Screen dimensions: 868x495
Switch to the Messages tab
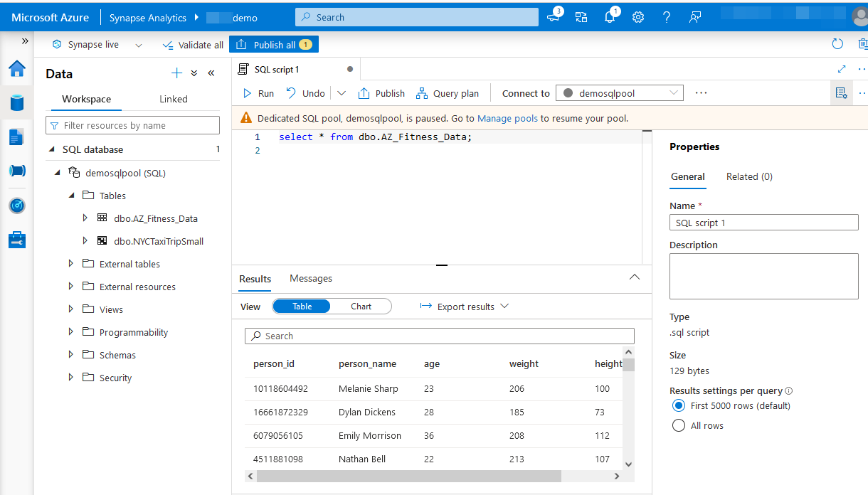tap(311, 278)
